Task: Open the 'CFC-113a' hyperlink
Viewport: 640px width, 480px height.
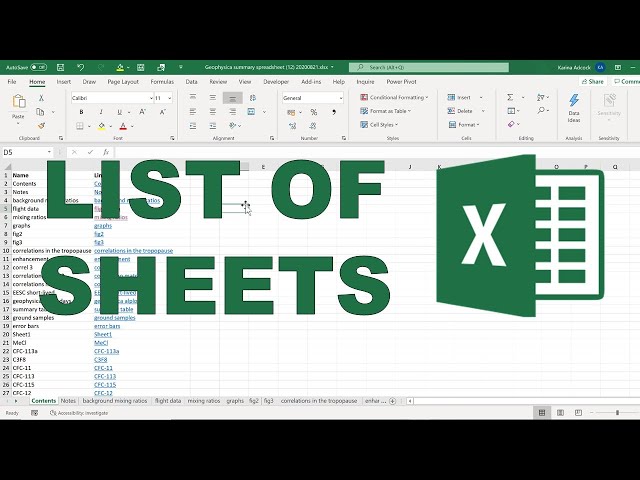Action: tap(107, 351)
